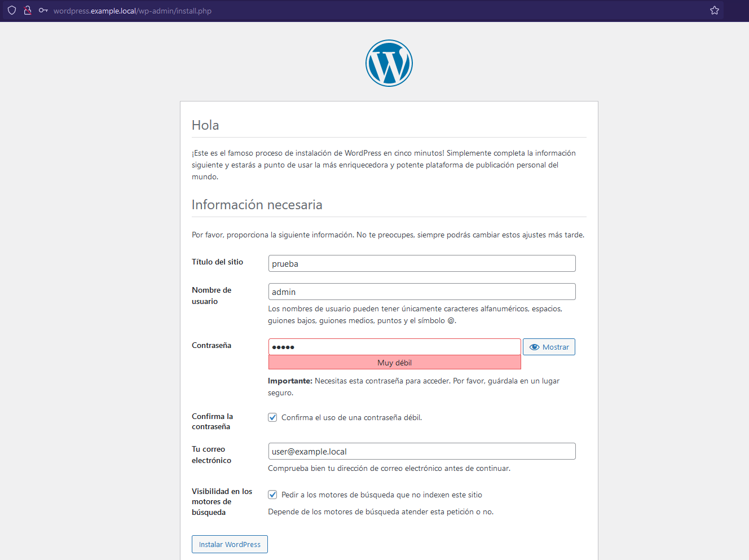Screen dimensions: 749x560
Task: Focus the Nombre de usuario field
Action: click(422, 292)
